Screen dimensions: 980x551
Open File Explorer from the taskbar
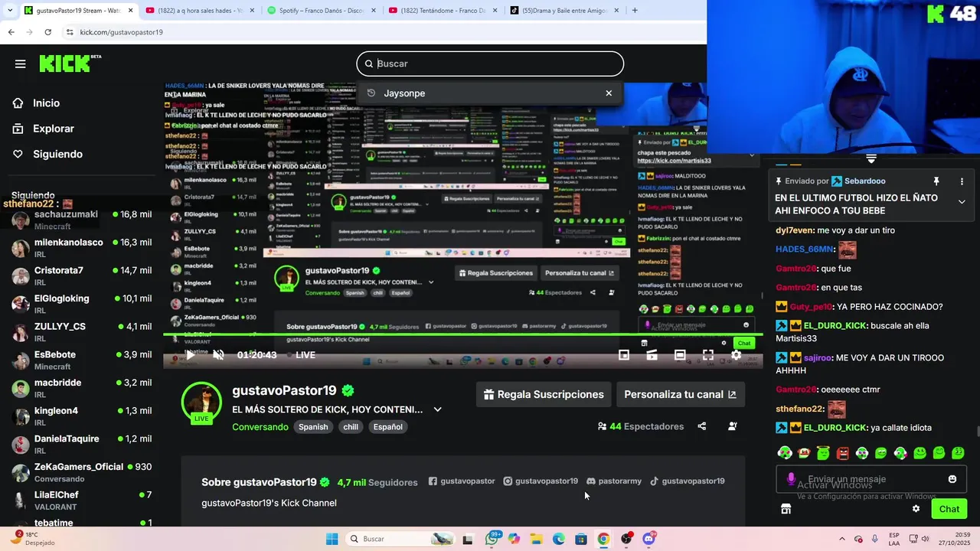tap(536, 539)
